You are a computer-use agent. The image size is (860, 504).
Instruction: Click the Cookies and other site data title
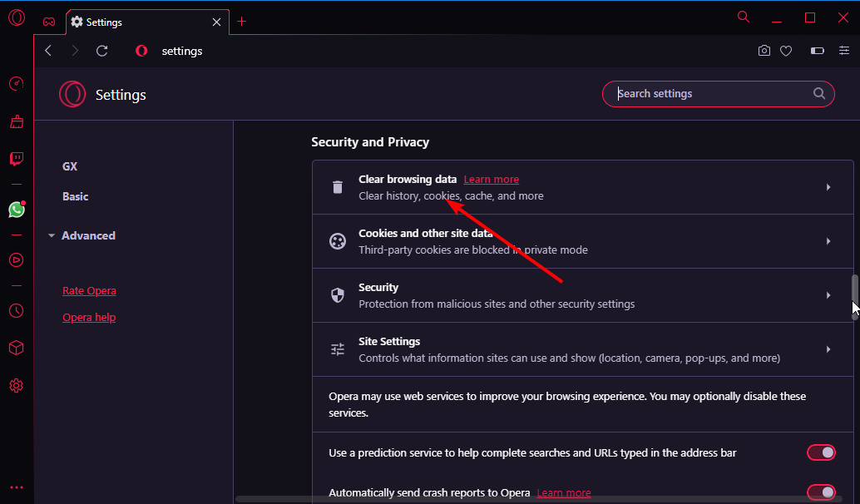click(x=426, y=233)
